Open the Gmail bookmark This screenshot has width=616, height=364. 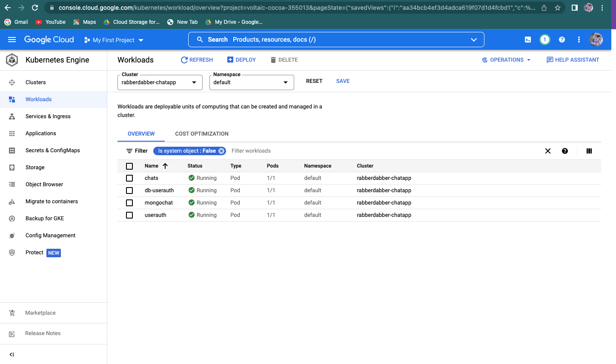click(x=16, y=22)
